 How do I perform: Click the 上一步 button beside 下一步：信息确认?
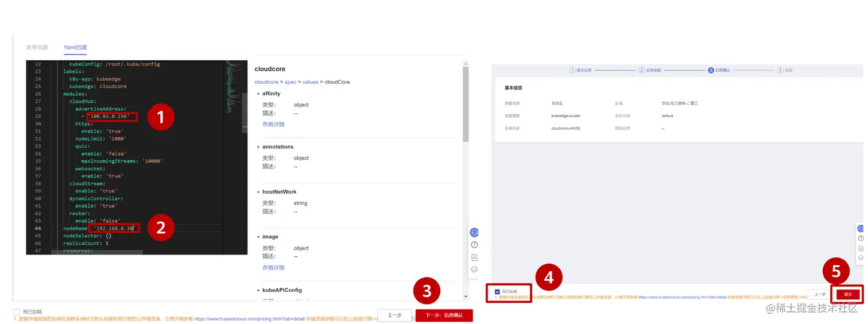[x=394, y=315]
